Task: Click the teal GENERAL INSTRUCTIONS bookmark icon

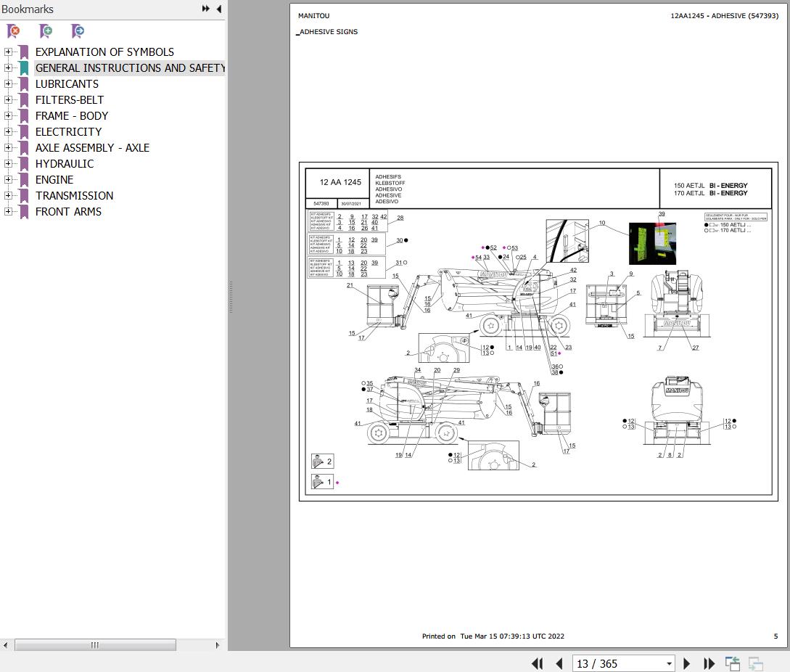Action: click(24, 68)
